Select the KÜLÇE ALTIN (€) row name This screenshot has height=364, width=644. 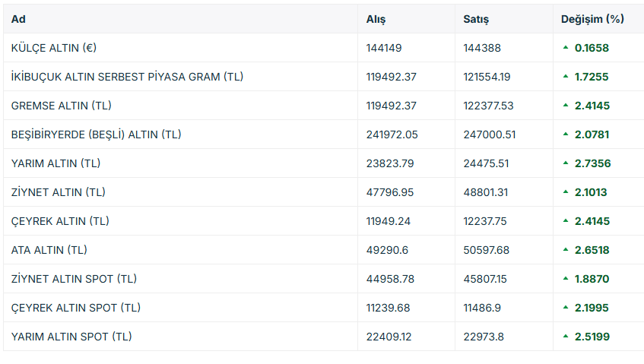(x=54, y=48)
